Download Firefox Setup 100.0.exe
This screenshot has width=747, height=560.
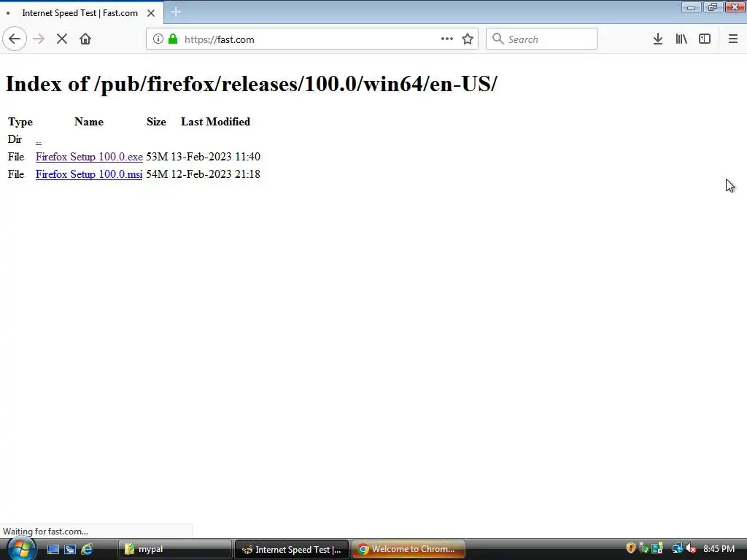(x=89, y=157)
